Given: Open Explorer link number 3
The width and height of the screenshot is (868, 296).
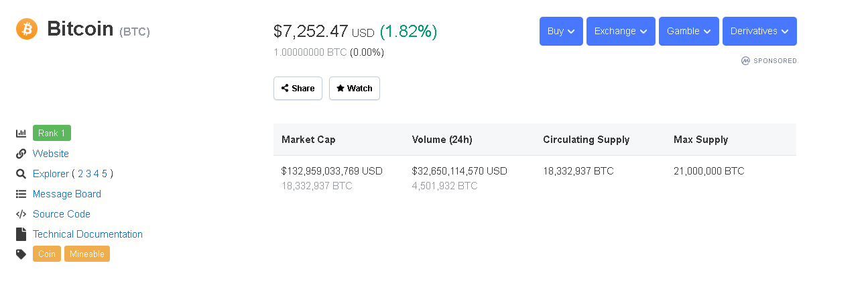Looking at the screenshot, I should [96, 174].
